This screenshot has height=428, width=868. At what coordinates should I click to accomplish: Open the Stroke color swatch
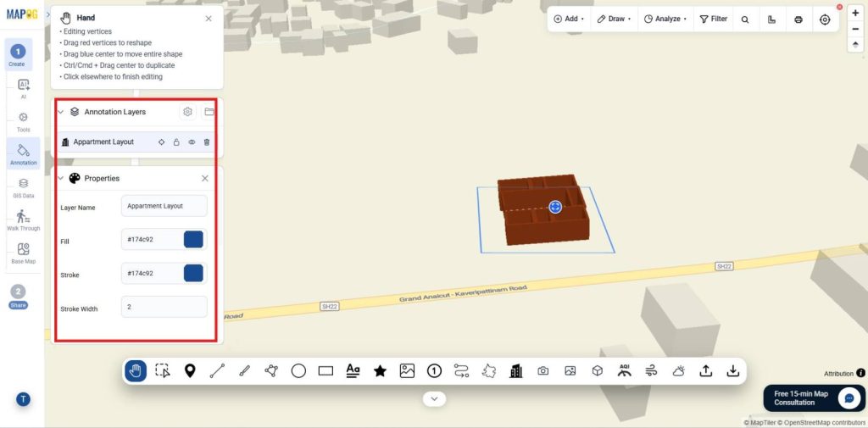pyautogui.click(x=193, y=274)
